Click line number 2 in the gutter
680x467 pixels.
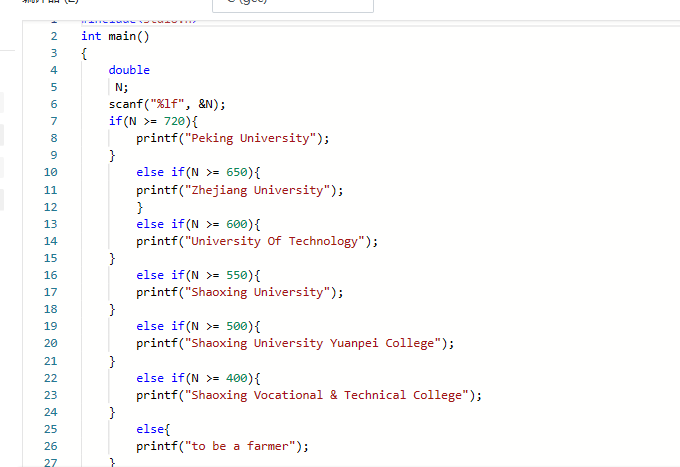[54, 36]
